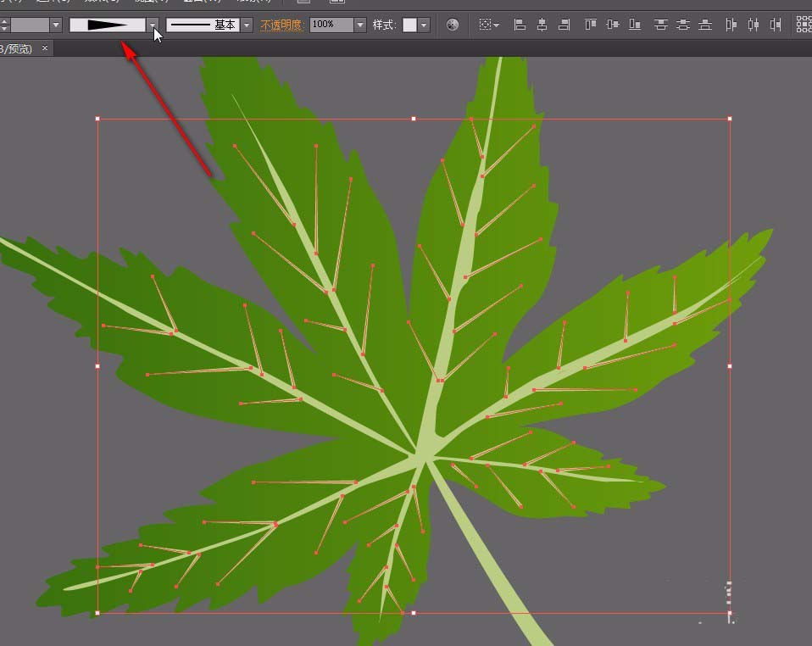The width and height of the screenshot is (812, 646).
Task: Click Vertical Align Top icon
Action: (x=591, y=25)
